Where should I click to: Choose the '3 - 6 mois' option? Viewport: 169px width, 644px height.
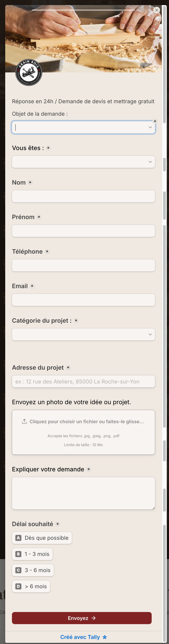pos(33,570)
